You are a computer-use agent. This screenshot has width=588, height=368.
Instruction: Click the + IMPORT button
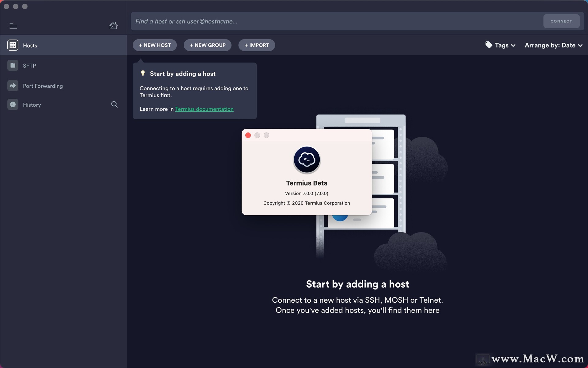click(x=257, y=45)
